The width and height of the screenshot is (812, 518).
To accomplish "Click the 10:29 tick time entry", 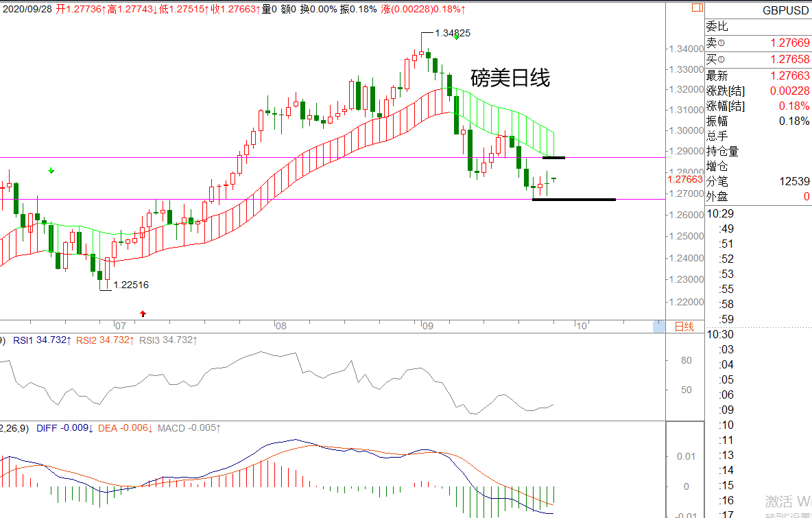I will click(720, 213).
